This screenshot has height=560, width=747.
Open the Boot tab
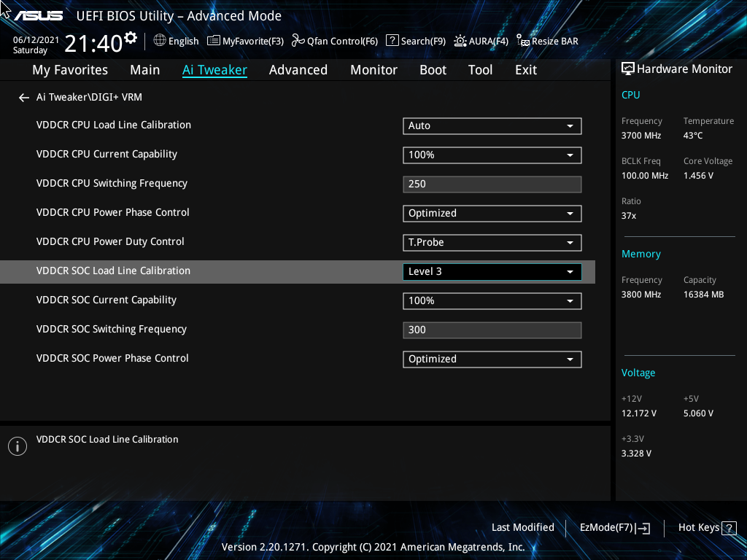(x=433, y=70)
